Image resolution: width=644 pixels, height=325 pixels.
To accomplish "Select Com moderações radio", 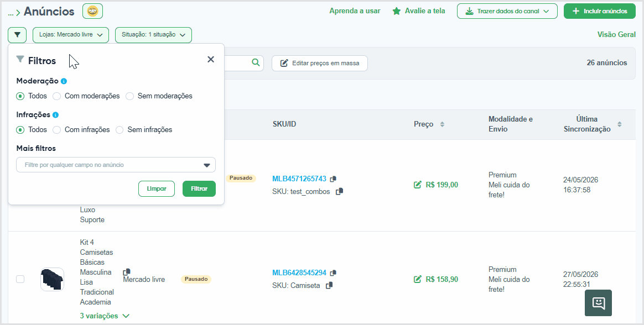I will pyautogui.click(x=56, y=96).
